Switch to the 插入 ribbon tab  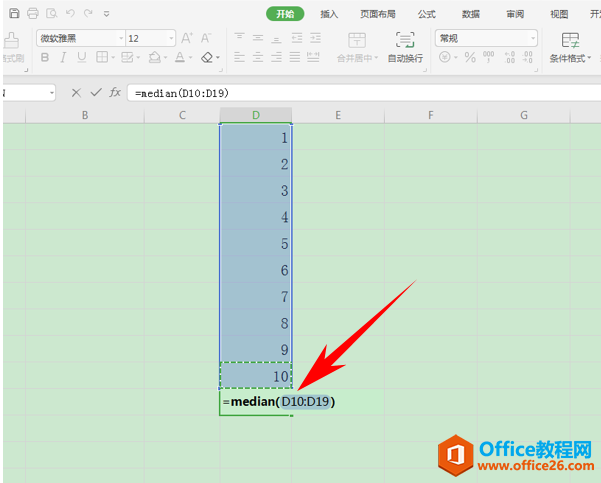point(329,14)
